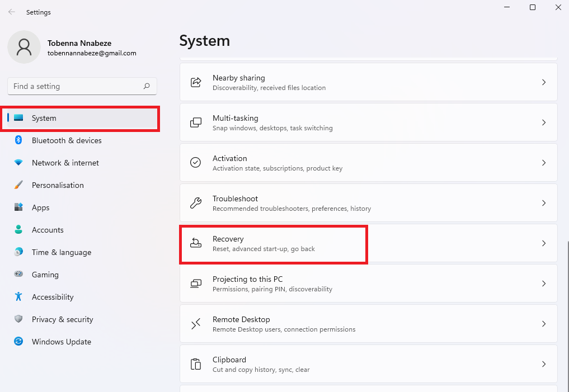Open Activation using right chevron arrow
569x392 pixels.
[x=543, y=163]
